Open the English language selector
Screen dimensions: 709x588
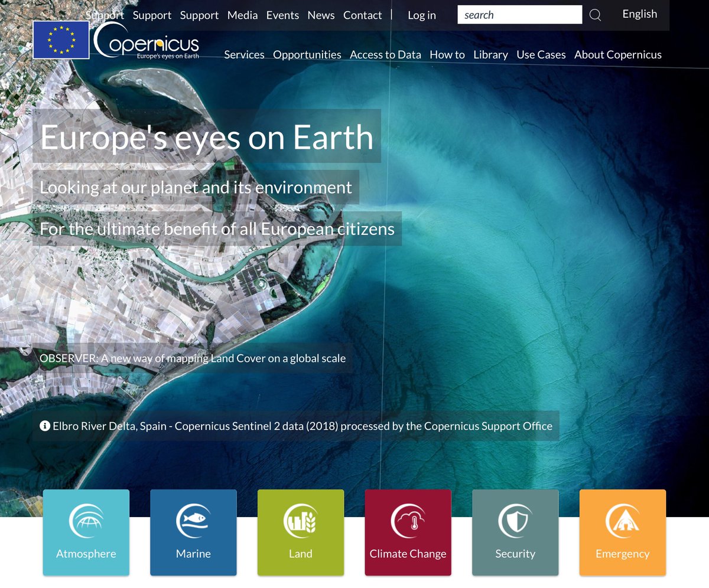point(640,14)
